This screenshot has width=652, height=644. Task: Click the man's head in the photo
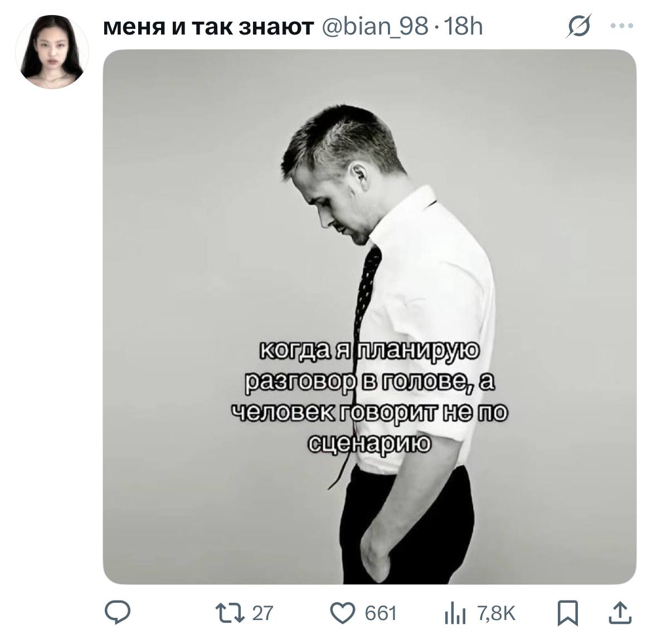340,167
